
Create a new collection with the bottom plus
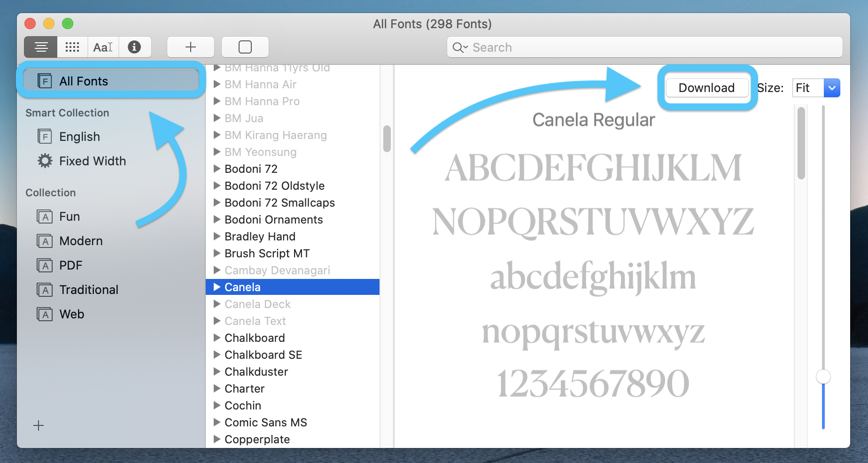(x=39, y=425)
